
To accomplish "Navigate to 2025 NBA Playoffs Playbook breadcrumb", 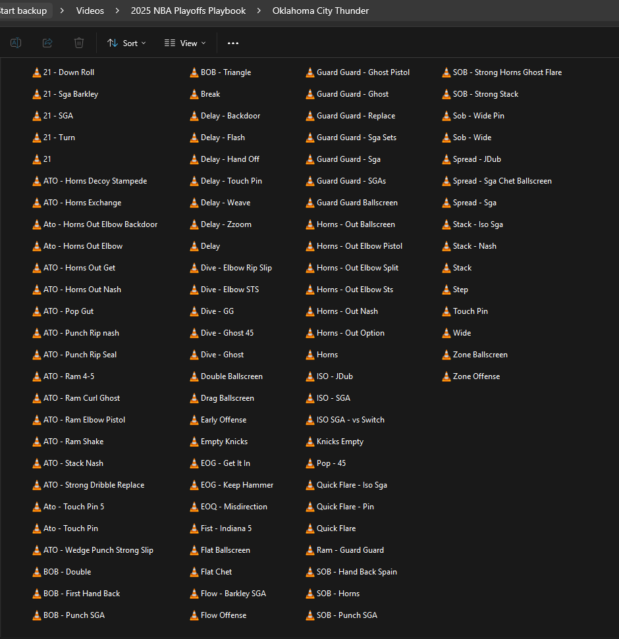I will pos(188,11).
